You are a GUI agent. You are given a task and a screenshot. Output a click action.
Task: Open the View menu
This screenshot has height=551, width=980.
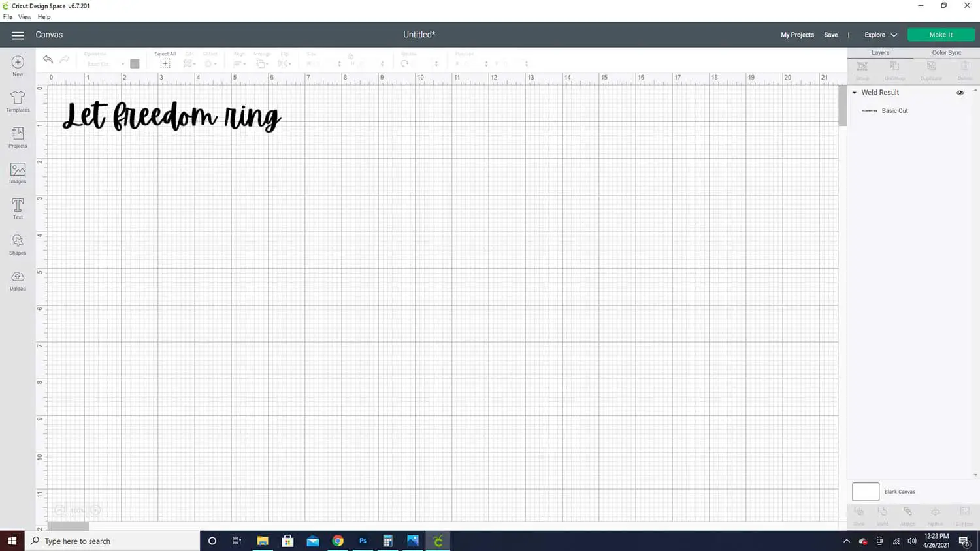(25, 17)
